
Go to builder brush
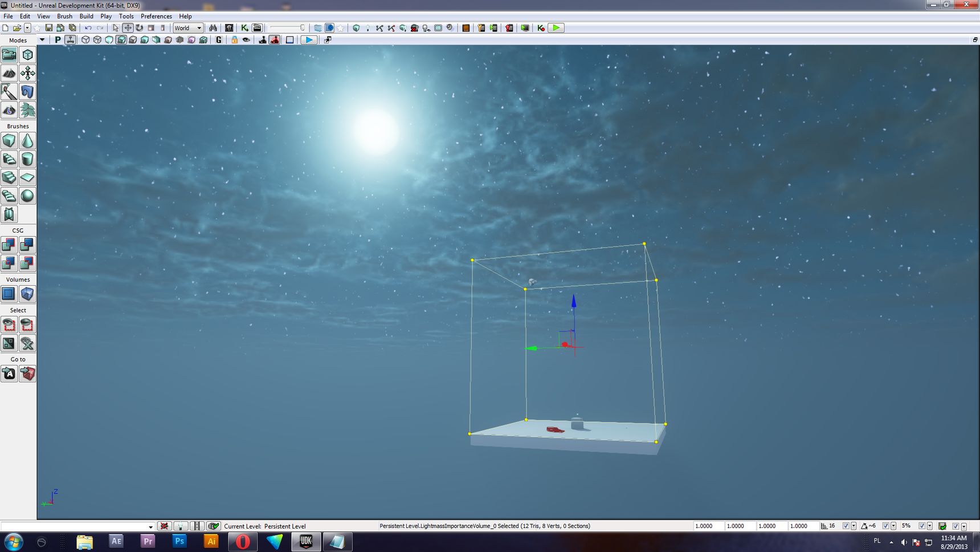point(27,374)
